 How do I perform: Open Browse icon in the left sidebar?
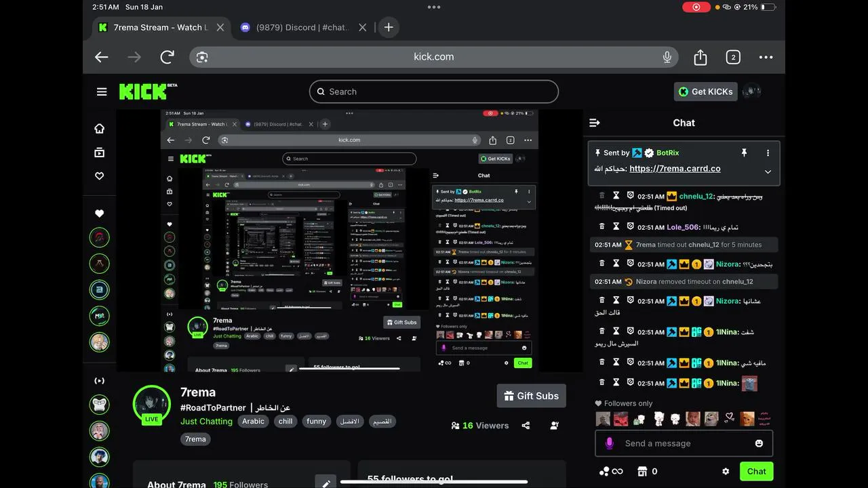[x=99, y=152]
